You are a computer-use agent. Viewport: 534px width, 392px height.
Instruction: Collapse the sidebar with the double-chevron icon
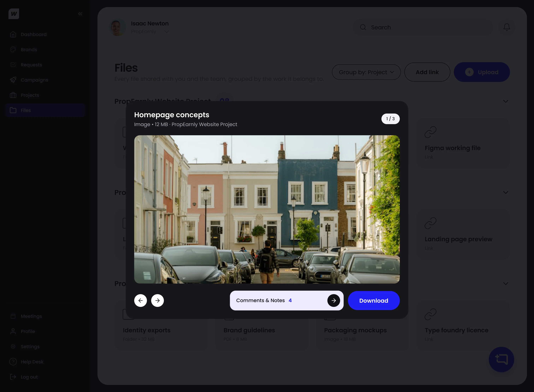click(80, 14)
